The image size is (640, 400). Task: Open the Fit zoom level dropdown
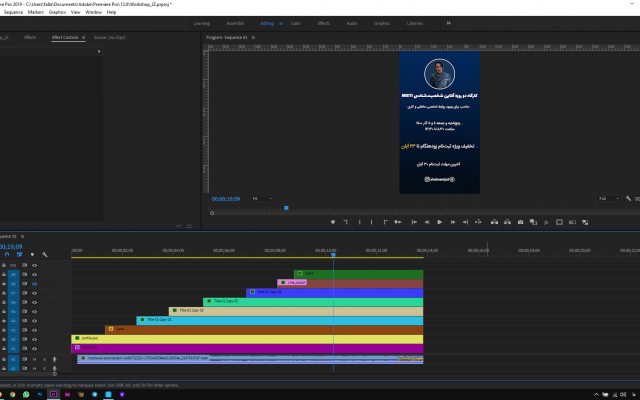262,198
